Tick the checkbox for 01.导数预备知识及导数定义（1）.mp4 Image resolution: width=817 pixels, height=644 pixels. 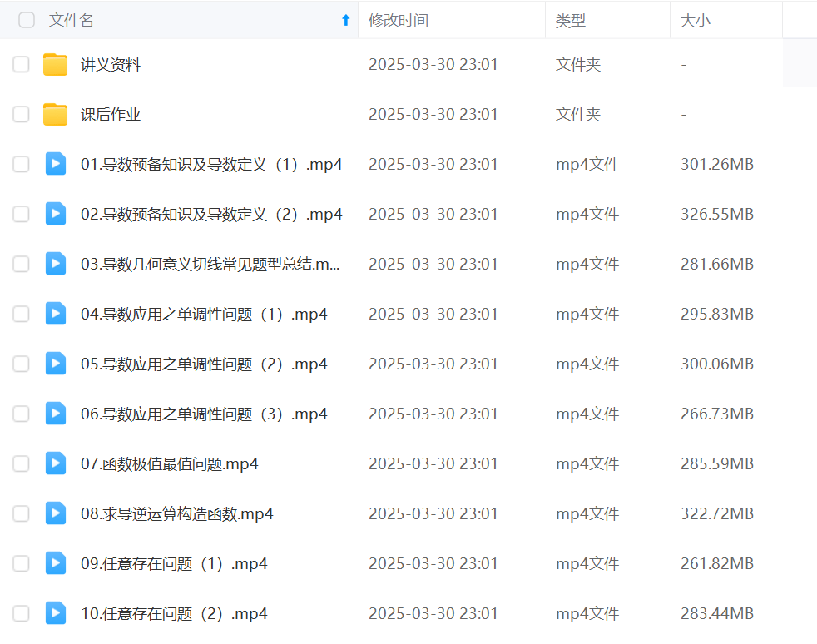[x=21, y=164]
